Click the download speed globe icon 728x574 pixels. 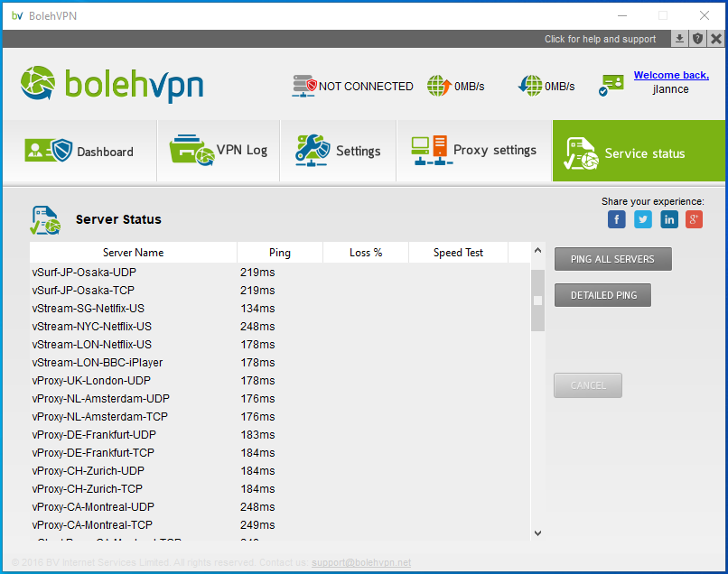tap(530, 86)
